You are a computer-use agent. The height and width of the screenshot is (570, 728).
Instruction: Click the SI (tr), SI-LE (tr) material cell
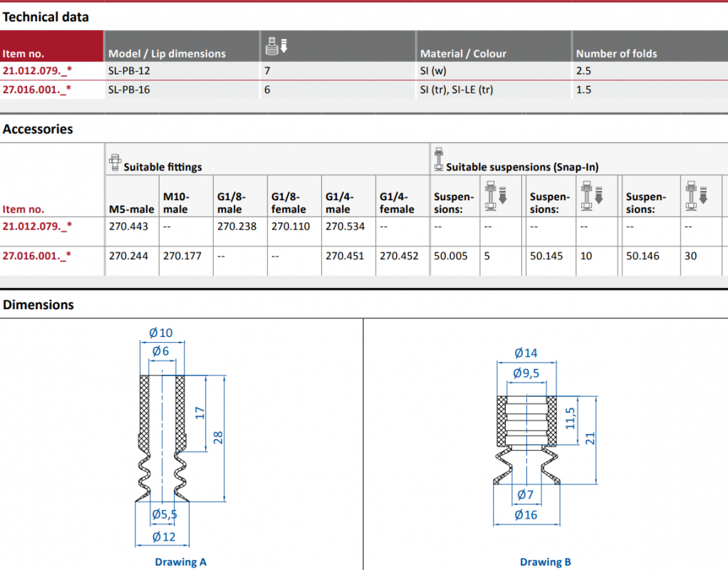(x=457, y=90)
